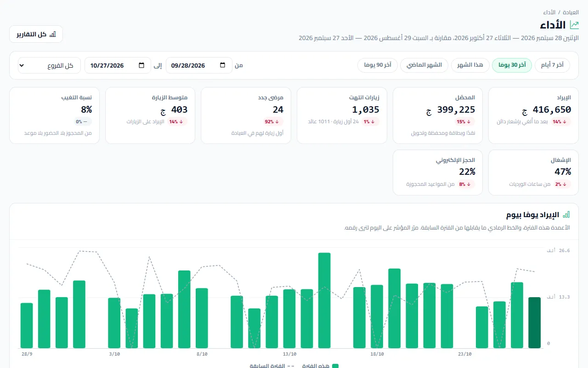Select the هذا الشهر range tab
The height and width of the screenshot is (368, 588).
coord(470,65)
